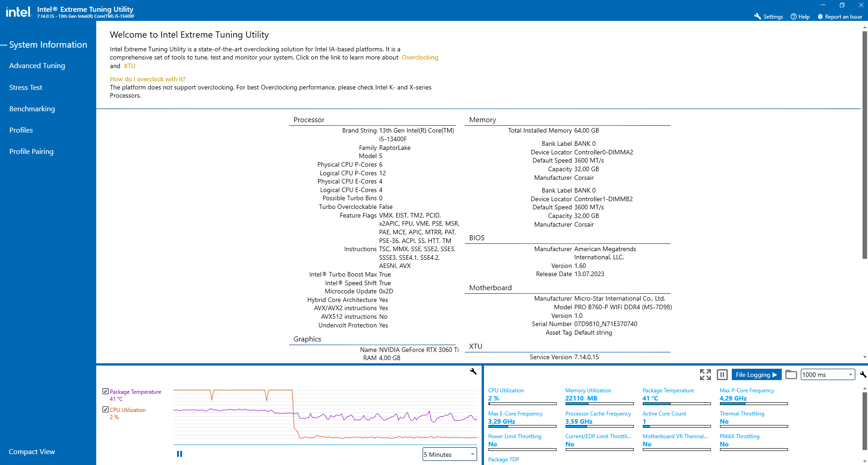Image resolution: width=868 pixels, height=465 pixels.
Task: Click the Welcome to Intel Extreme Tuning Utility heading
Action: point(189,35)
